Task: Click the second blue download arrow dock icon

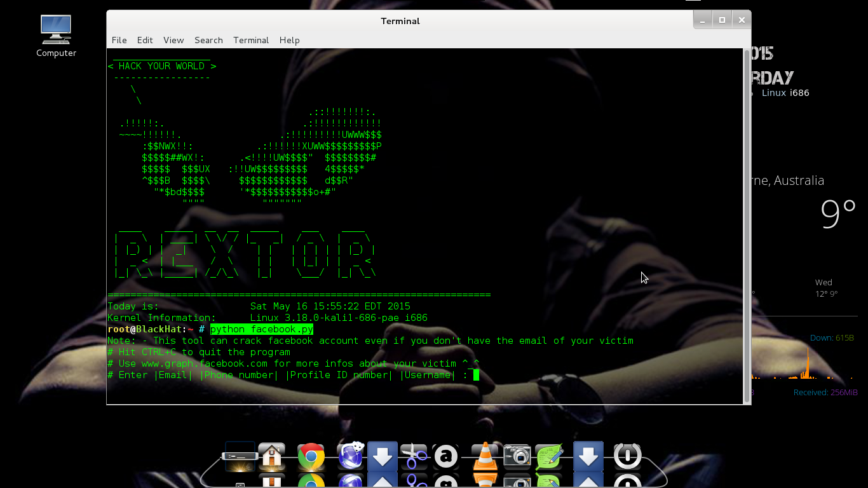Action: point(588,456)
